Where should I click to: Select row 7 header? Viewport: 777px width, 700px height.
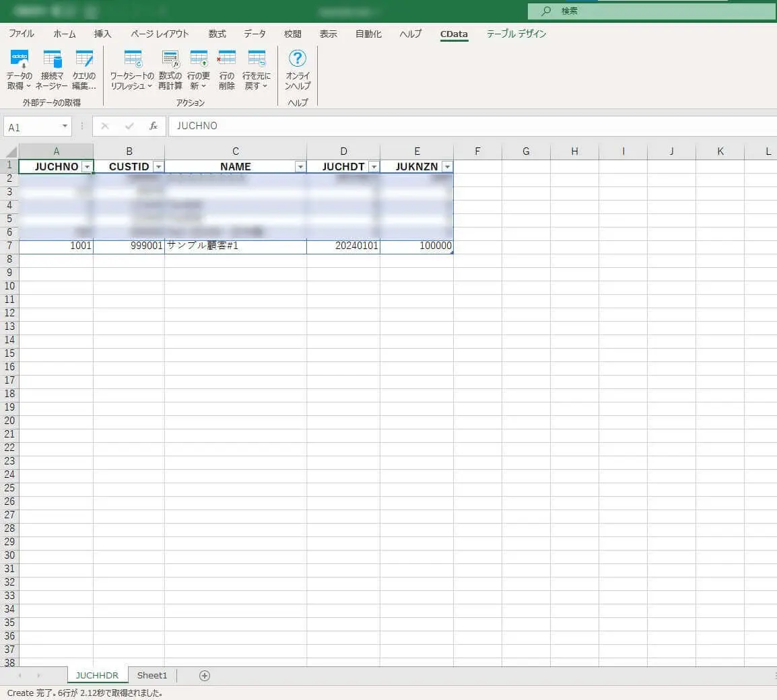(x=9, y=246)
